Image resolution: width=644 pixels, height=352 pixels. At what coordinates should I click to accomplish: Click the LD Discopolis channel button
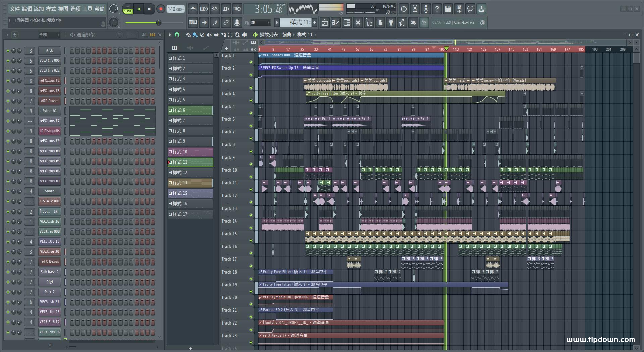click(49, 131)
